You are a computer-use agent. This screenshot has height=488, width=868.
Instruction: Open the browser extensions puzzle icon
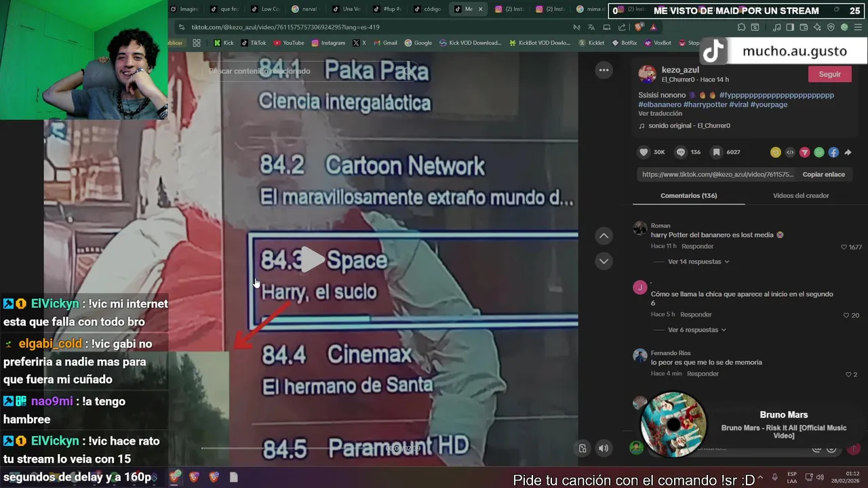click(x=741, y=27)
